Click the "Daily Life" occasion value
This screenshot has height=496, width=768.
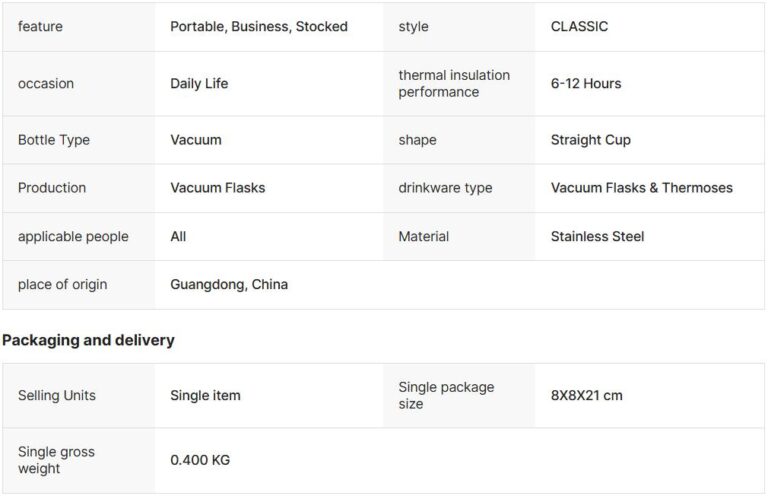[x=199, y=84]
